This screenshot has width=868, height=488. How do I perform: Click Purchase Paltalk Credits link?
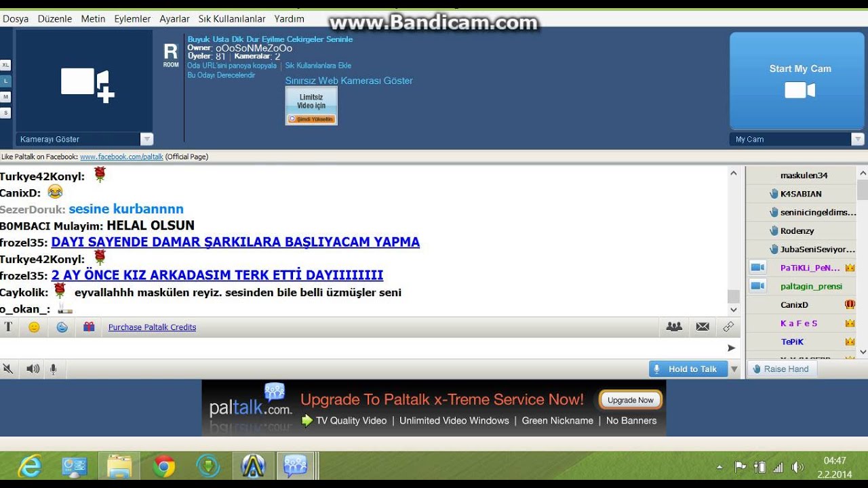[x=152, y=327]
